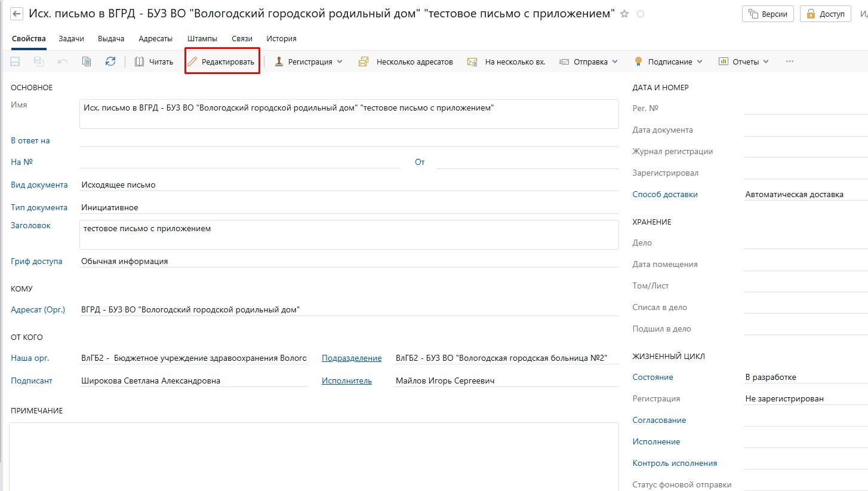Open more toolbar options ellipsis

pos(790,62)
